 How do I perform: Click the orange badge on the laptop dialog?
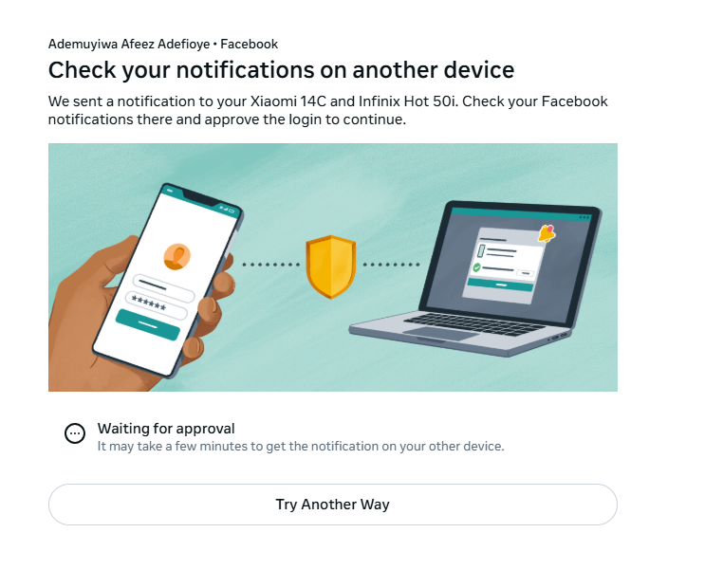pyautogui.click(x=547, y=232)
